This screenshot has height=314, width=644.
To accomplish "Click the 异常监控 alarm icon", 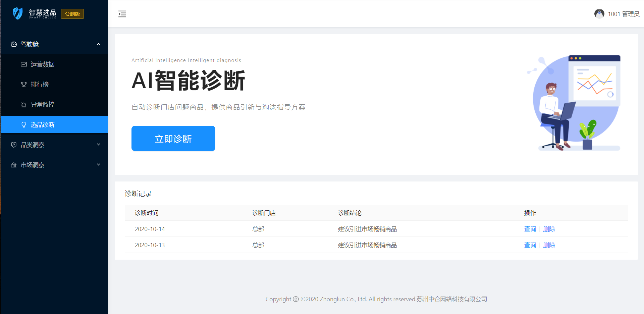I will 24,105.
